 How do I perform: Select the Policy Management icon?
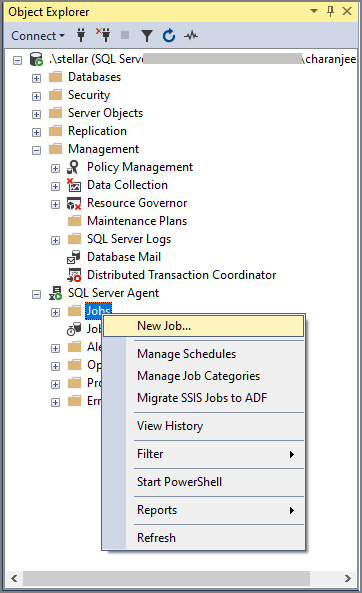tap(73, 167)
